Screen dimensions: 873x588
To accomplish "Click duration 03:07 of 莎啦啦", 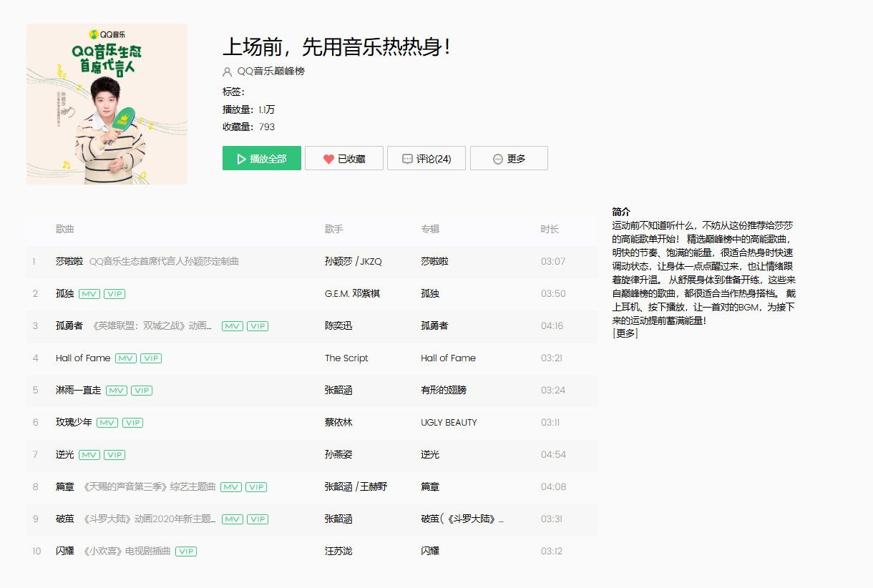I will click(553, 262).
